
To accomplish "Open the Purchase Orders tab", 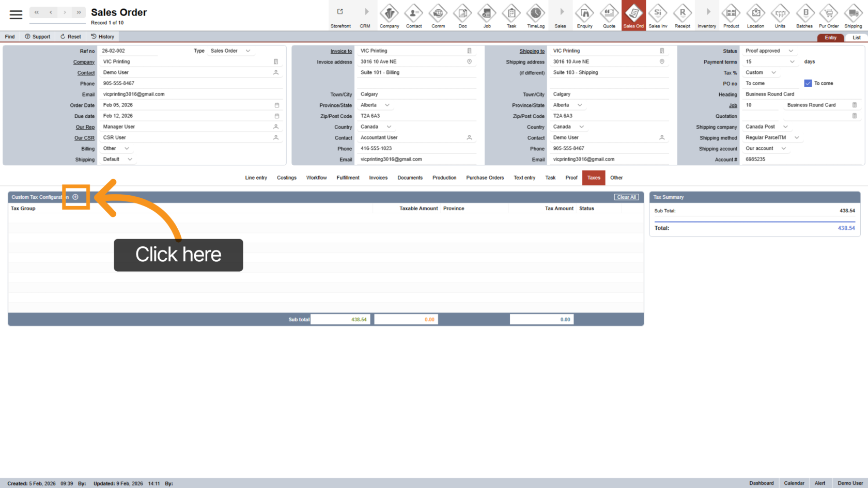I will point(485,178).
